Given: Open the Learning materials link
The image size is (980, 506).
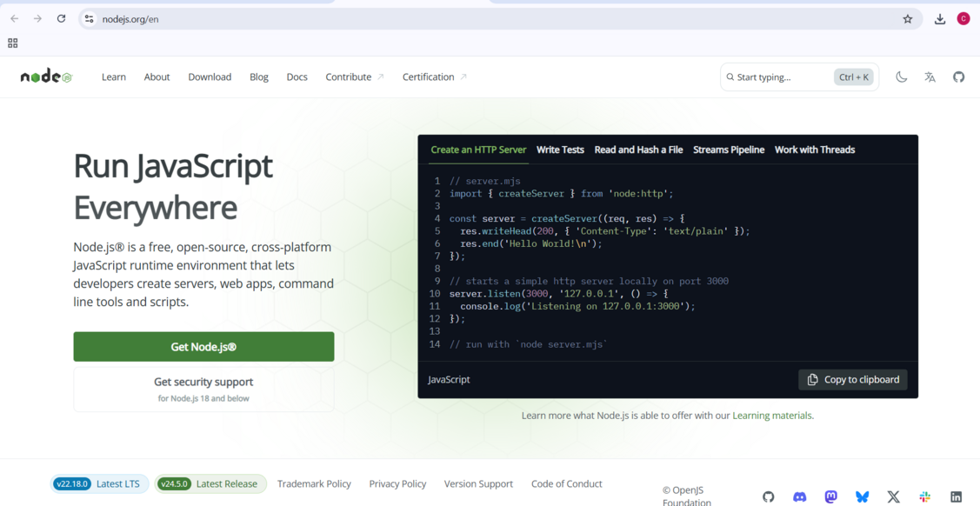Looking at the screenshot, I should click(772, 416).
